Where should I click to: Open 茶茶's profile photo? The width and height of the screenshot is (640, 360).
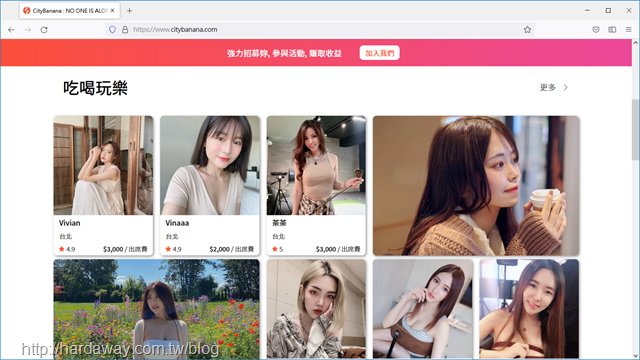click(x=316, y=165)
